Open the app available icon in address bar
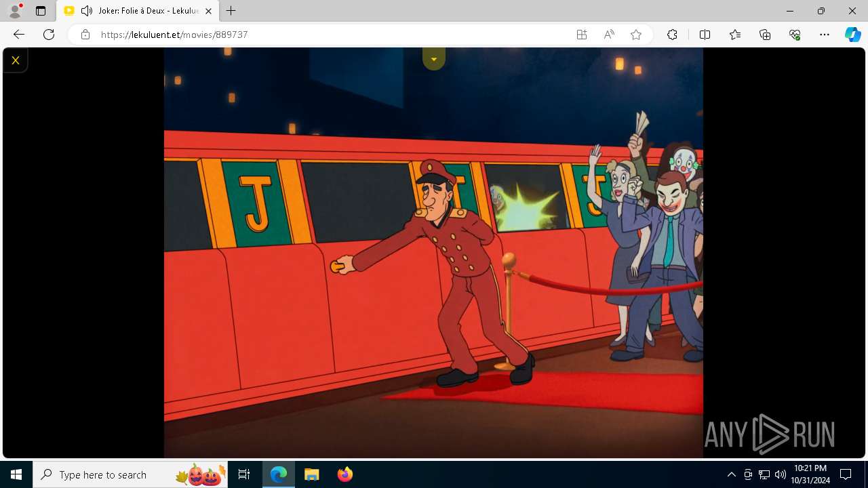The width and height of the screenshot is (868, 488). tap(582, 35)
